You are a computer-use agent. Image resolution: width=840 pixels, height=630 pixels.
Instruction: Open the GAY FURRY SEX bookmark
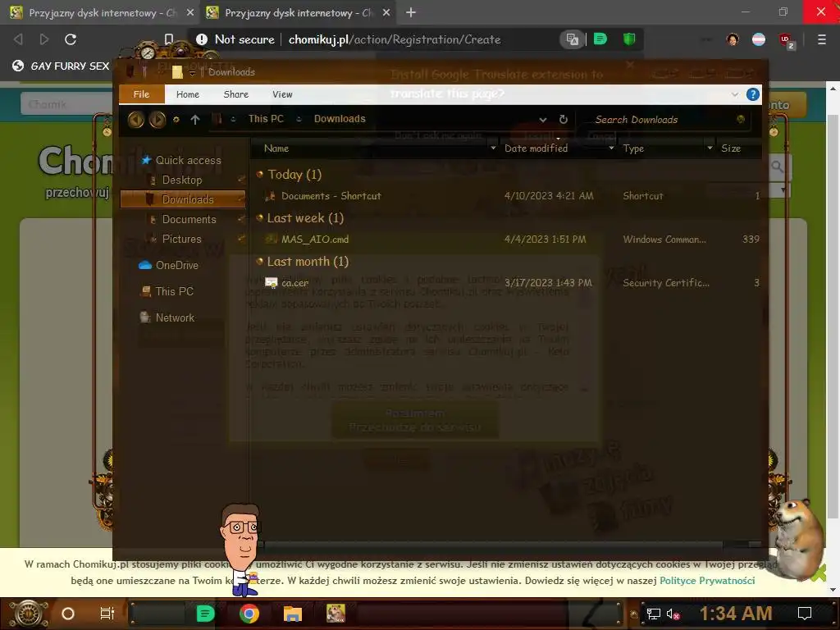pos(61,66)
